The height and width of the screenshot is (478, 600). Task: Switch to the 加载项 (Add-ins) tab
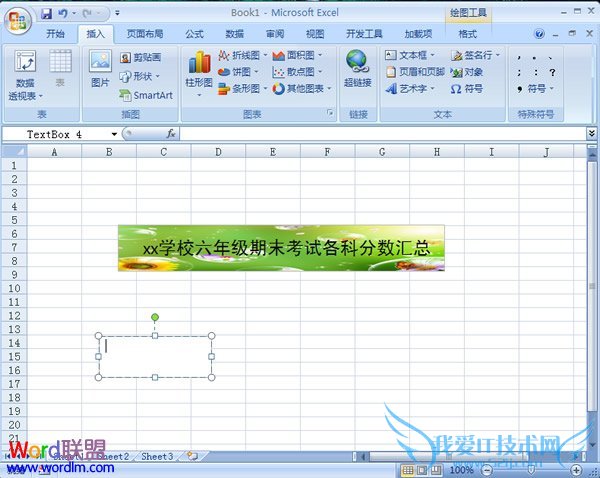click(x=418, y=34)
